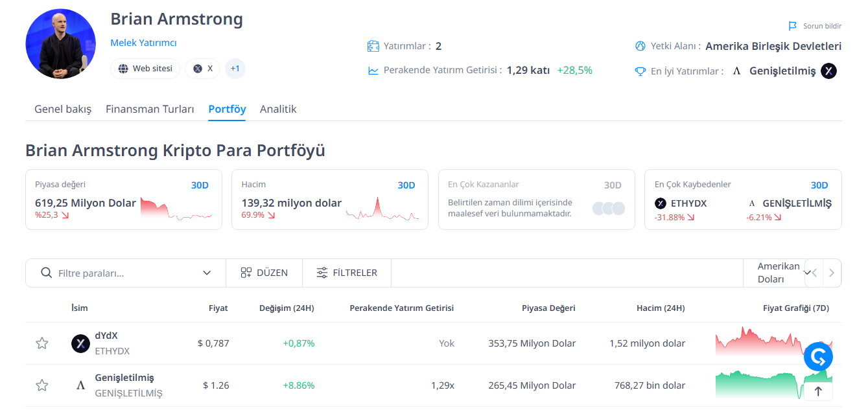Open the Genişletilmiş coin name link
The width and height of the screenshot is (868, 412).
(124, 378)
